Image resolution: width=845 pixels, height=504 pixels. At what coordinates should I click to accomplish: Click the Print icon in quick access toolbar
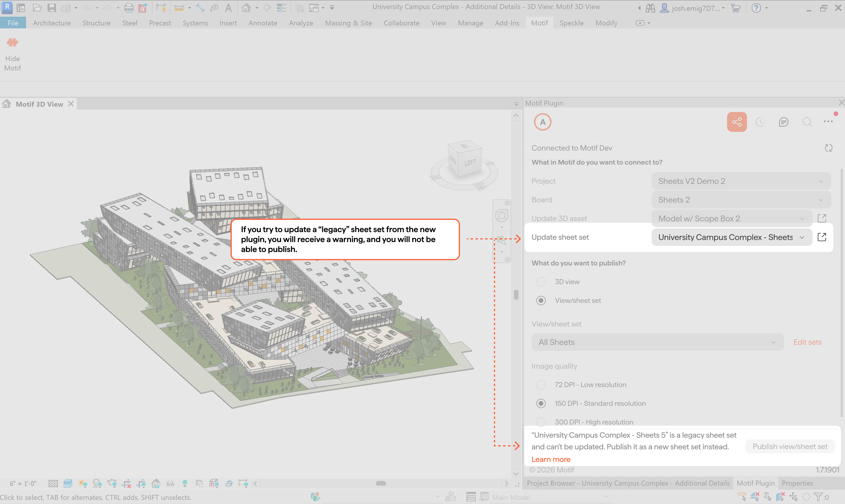tap(129, 8)
